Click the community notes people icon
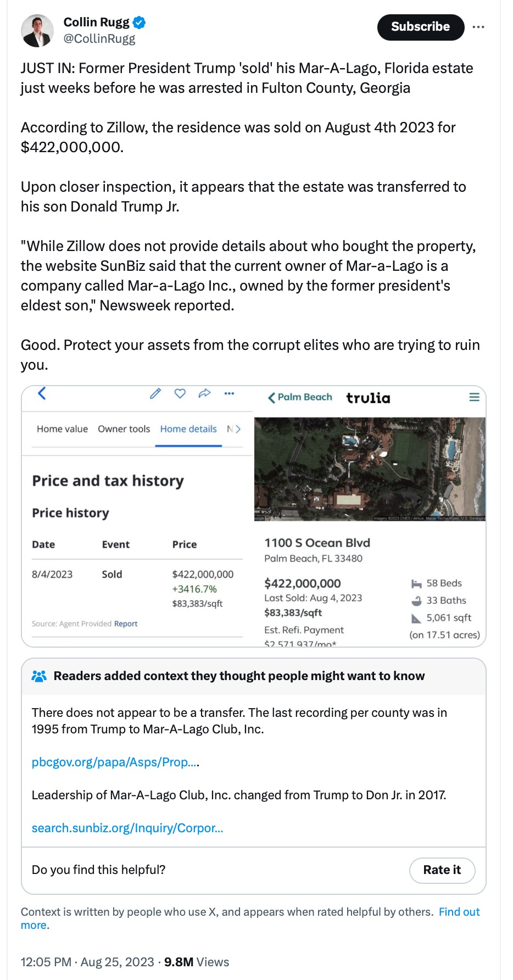 [39, 676]
